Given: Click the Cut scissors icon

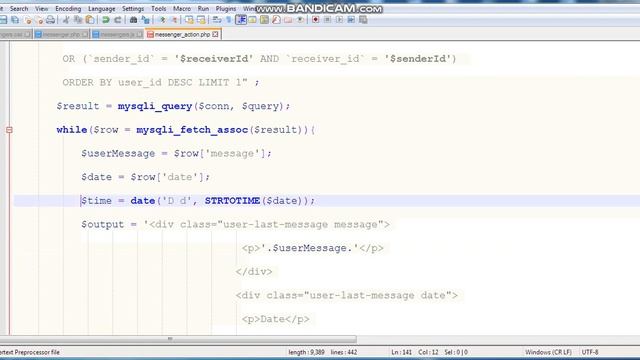Looking at the screenshot, I should point(66,20).
